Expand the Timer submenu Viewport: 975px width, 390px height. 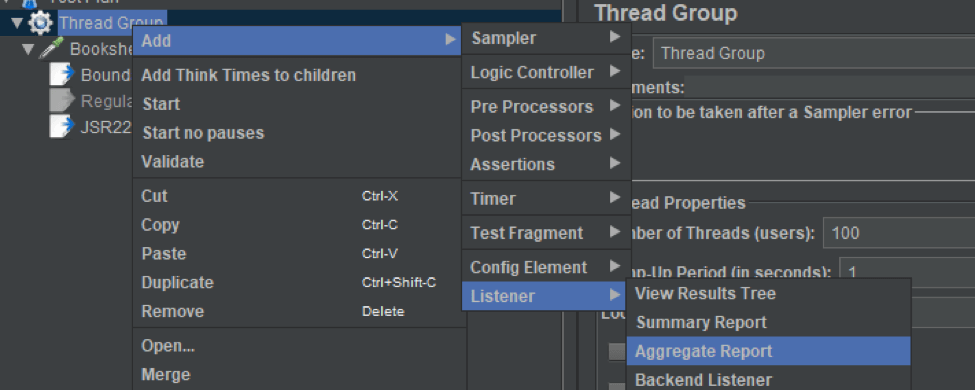pos(546,199)
